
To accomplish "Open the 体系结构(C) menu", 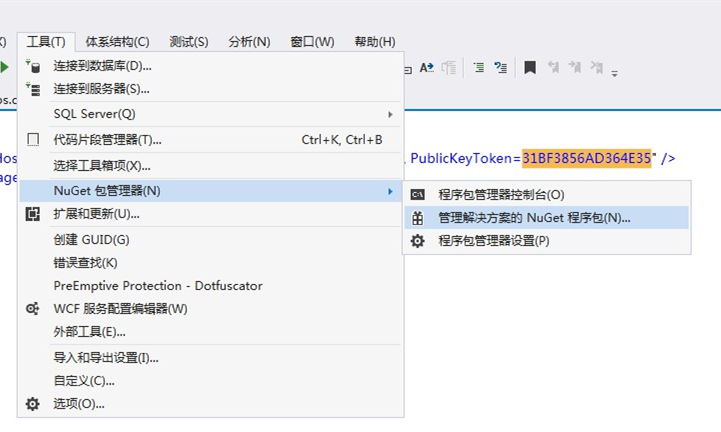I will point(117,42).
